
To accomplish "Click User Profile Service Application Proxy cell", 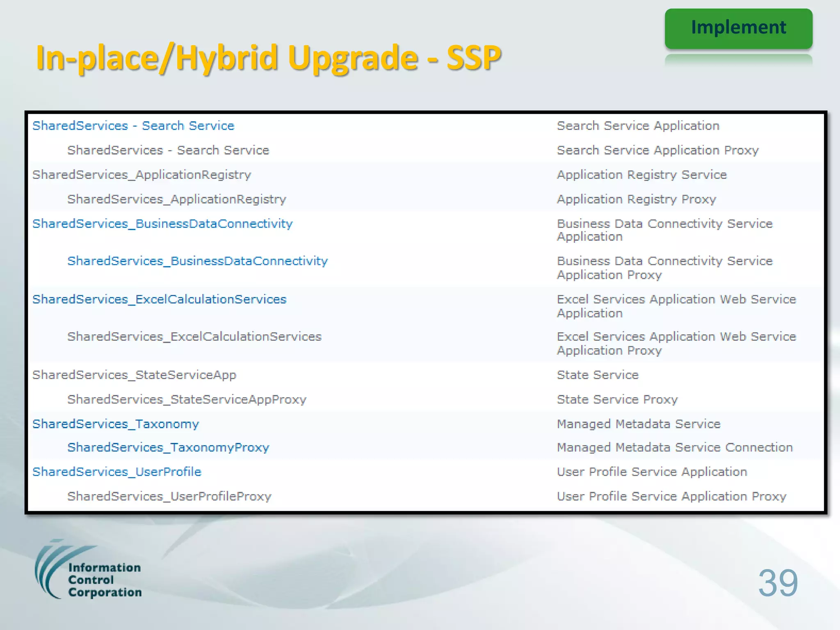I will (x=671, y=497).
